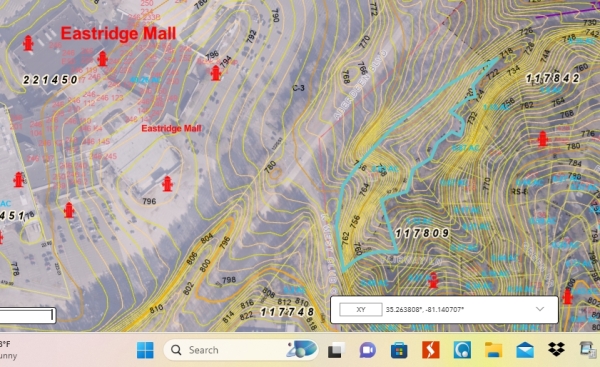This screenshot has height=367, width=600.
Task: Open Microsoft Store from the taskbar
Action: coord(399,350)
